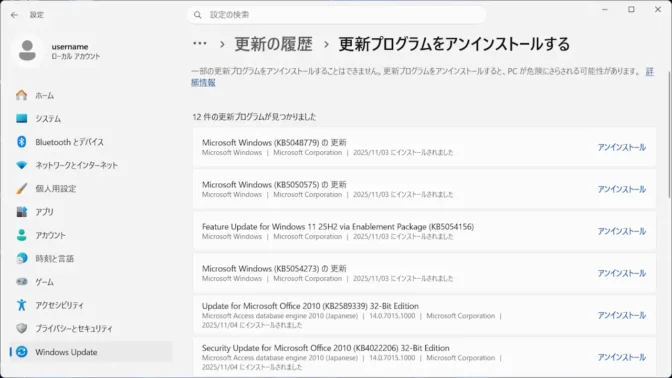This screenshot has width=672, height=378.
Task: Click the privacy shield icon
Action: tap(21, 328)
